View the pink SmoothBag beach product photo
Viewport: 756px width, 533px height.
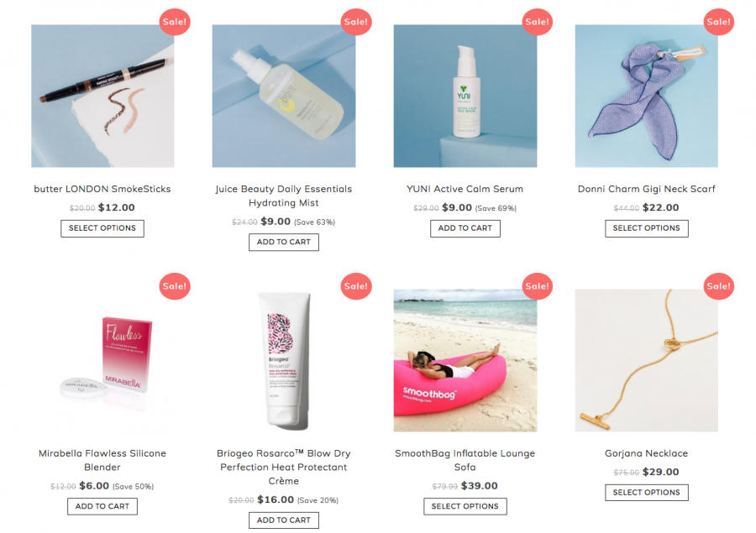pyautogui.click(x=465, y=360)
